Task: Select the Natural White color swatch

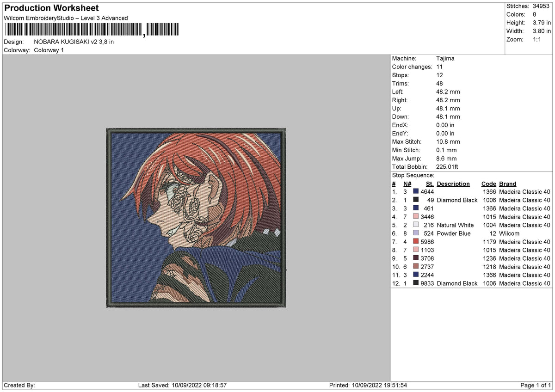Action: [x=416, y=225]
